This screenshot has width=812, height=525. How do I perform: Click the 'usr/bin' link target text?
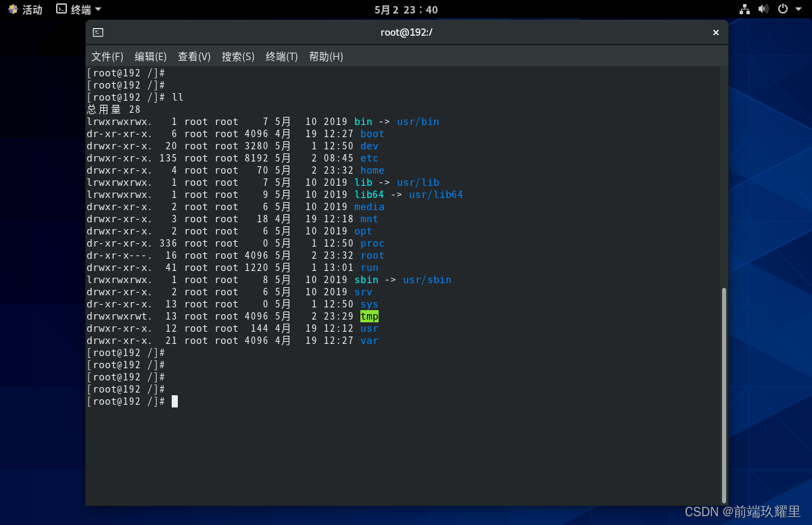(x=418, y=122)
